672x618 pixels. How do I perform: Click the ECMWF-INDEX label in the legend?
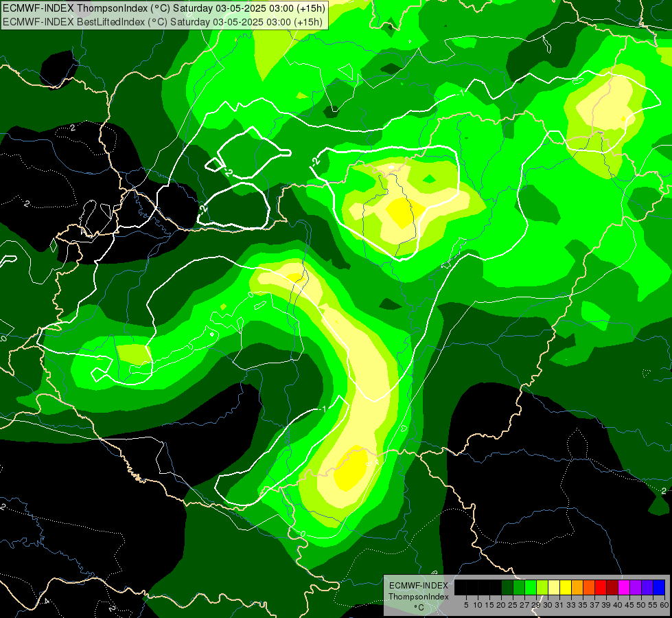[419, 586]
